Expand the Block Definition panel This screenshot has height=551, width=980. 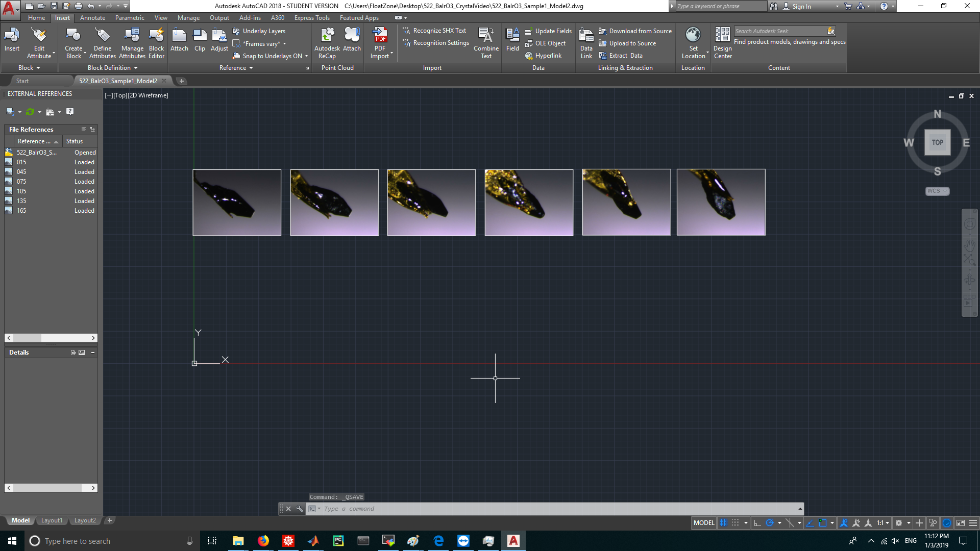pos(113,68)
